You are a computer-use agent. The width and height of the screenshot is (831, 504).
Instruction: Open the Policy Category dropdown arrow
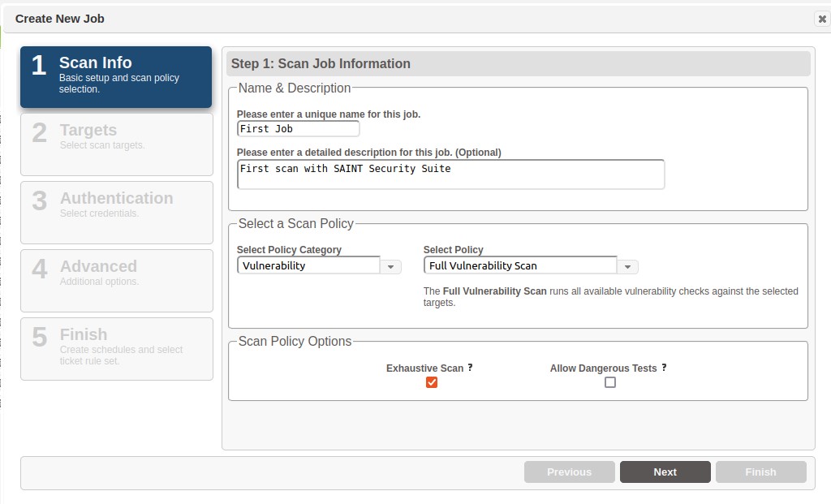[391, 266]
